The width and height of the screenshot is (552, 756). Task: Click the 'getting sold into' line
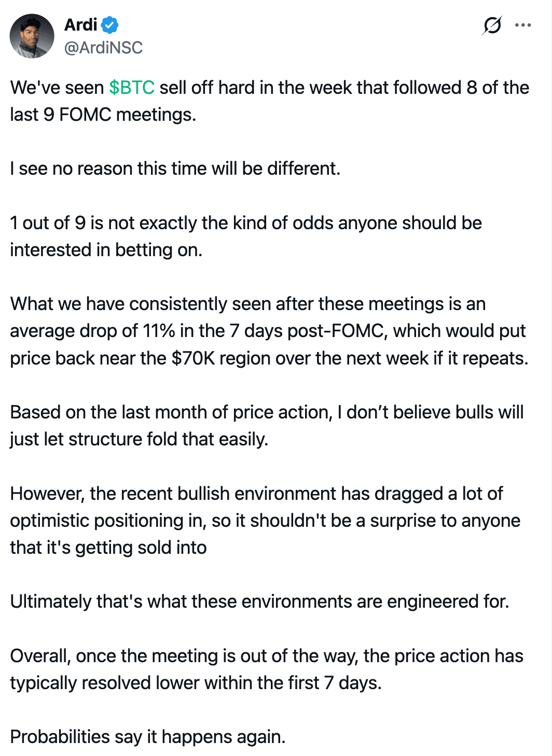[x=108, y=548]
